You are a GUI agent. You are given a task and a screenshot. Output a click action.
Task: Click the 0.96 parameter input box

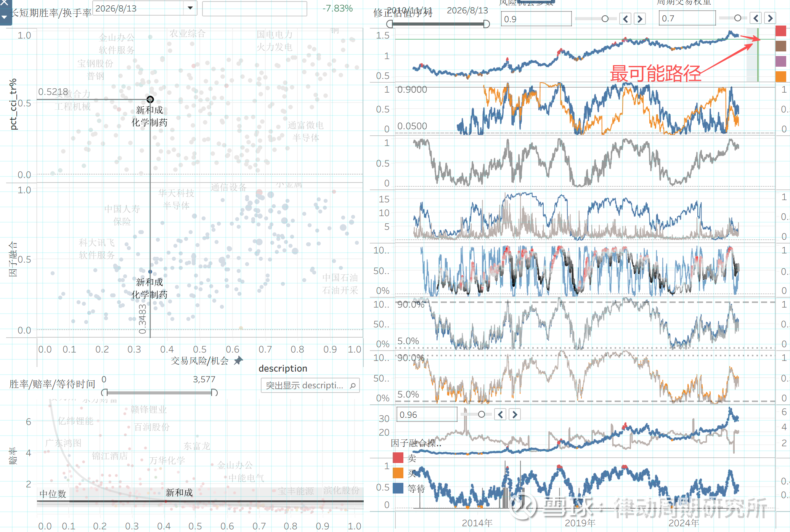pos(427,415)
